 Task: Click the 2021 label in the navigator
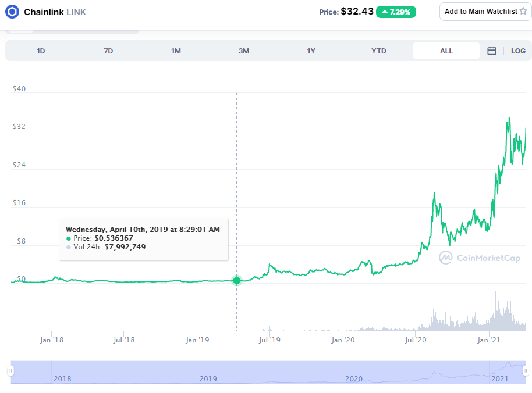500,379
